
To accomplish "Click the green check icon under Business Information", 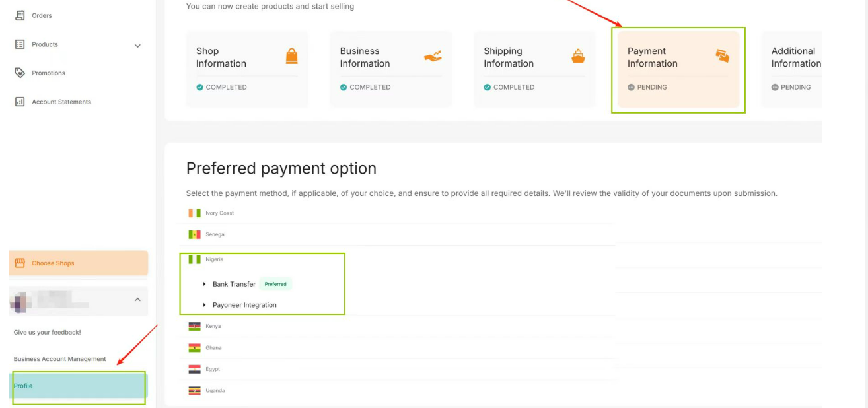I will tap(344, 87).
